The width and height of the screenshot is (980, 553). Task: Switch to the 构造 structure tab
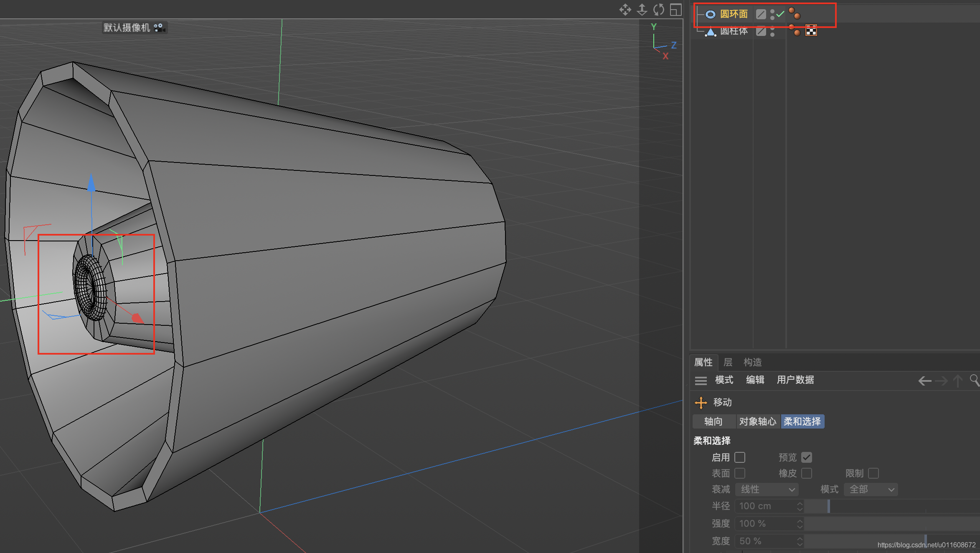[x=752, y=362]
